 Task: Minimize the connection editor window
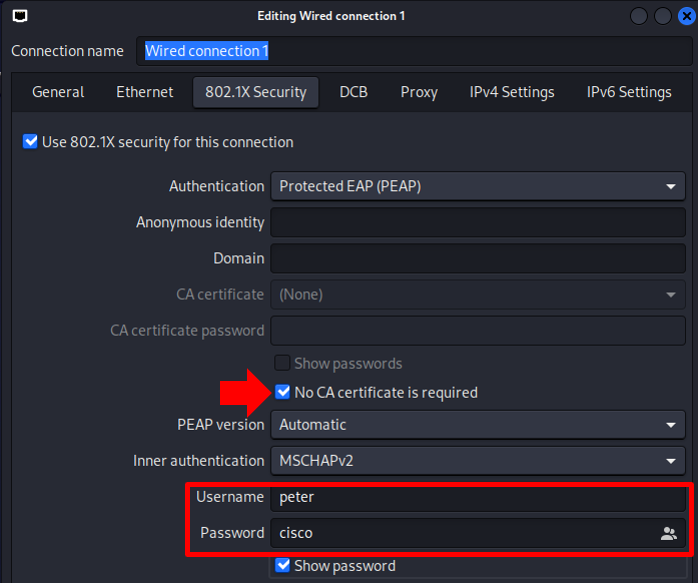pyautogui.click(x=638, y=16)
